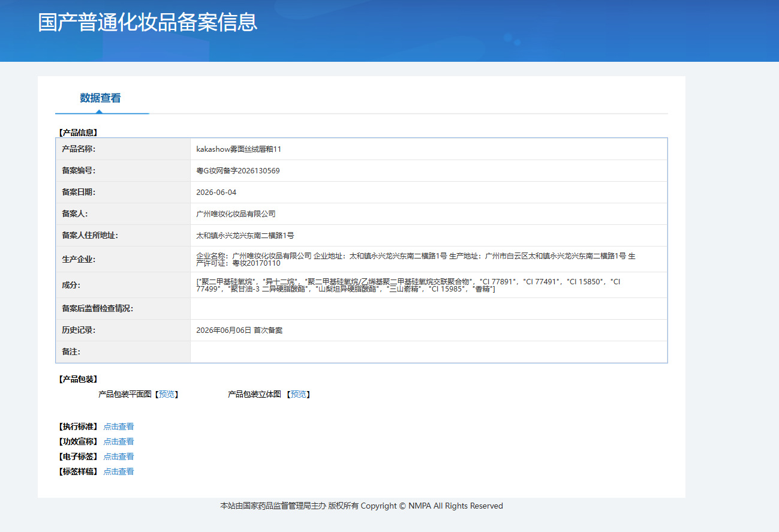Click the 备案人住所地址 row label

(90, 236)
